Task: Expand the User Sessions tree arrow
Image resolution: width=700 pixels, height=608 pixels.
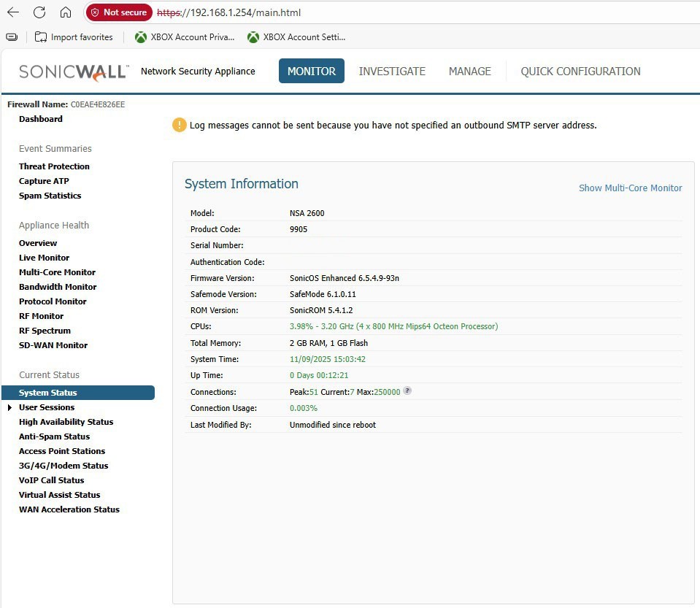Action: pyautogui.click(x=9, y=407)
